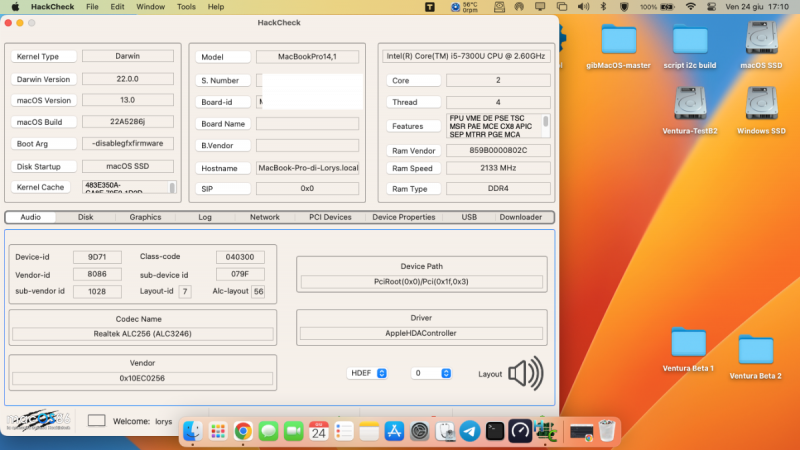Switch to the Disk tab
800x450 pixels.
tap(85, 217)
